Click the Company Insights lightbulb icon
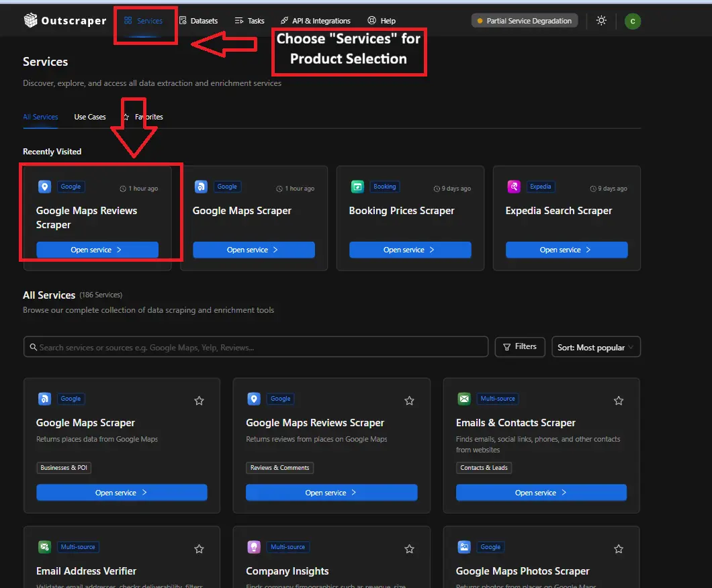The height and width of the screenshot is (588, 712). (253, 547)
